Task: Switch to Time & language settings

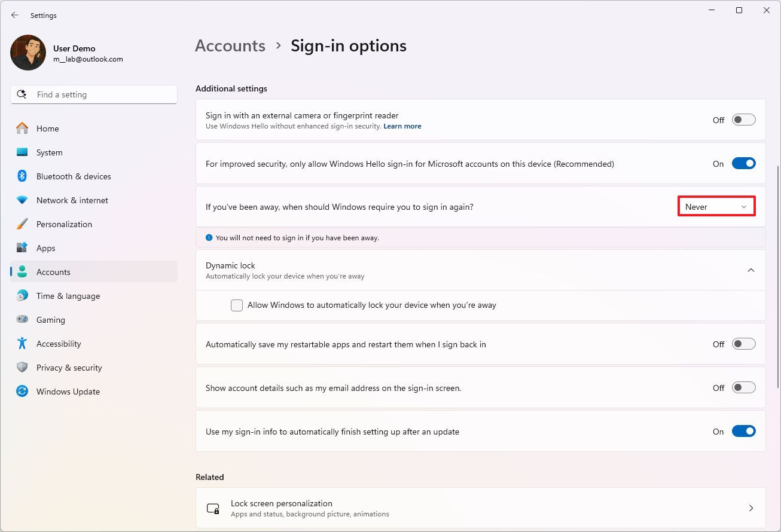Action: [x=69, y=296]
